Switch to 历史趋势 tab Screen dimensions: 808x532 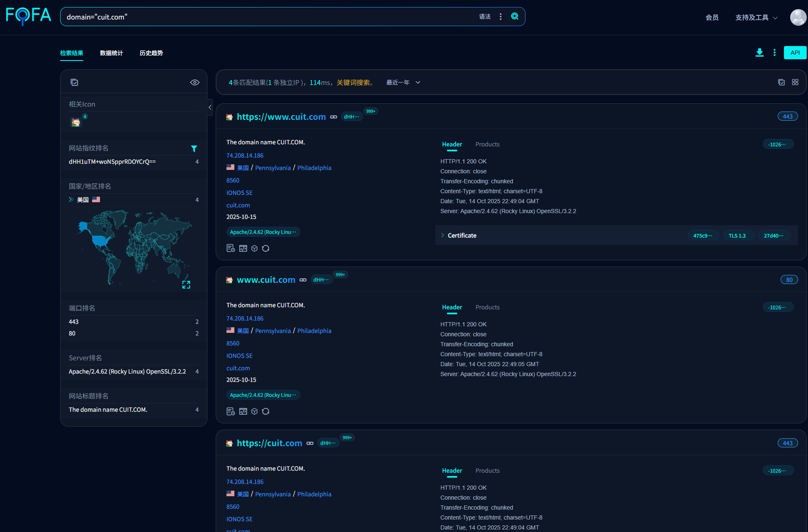click(x=151, y=53)
